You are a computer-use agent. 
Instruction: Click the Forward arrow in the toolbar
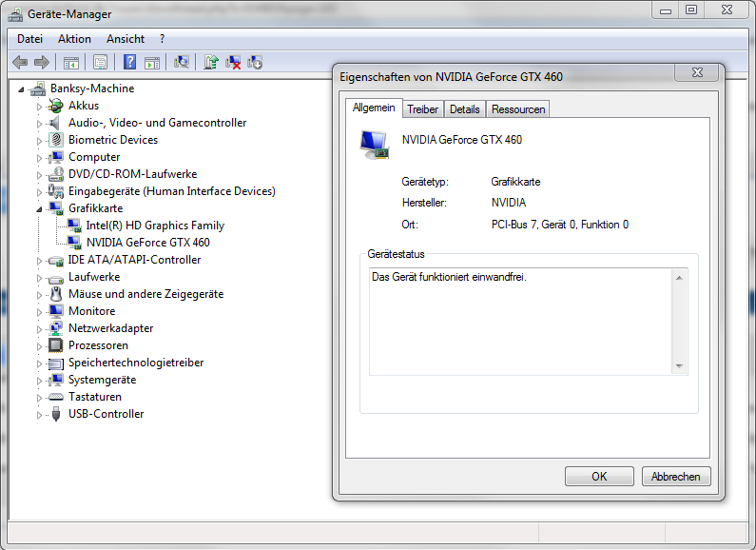coord(42,62)
